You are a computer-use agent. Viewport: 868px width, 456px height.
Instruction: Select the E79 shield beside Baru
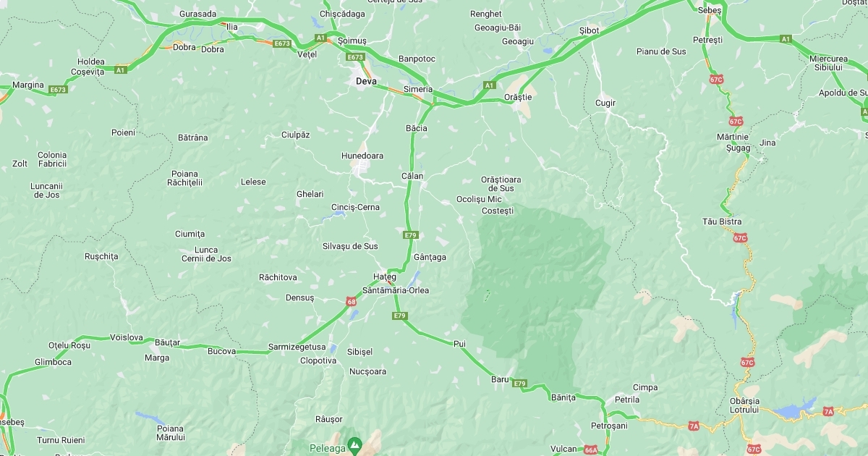520,383
